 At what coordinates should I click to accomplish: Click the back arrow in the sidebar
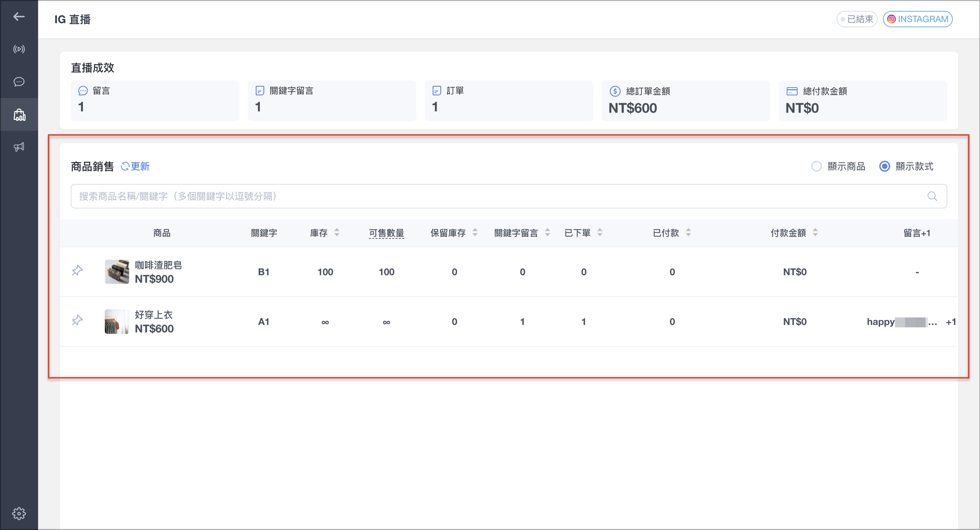click(19, 16)
